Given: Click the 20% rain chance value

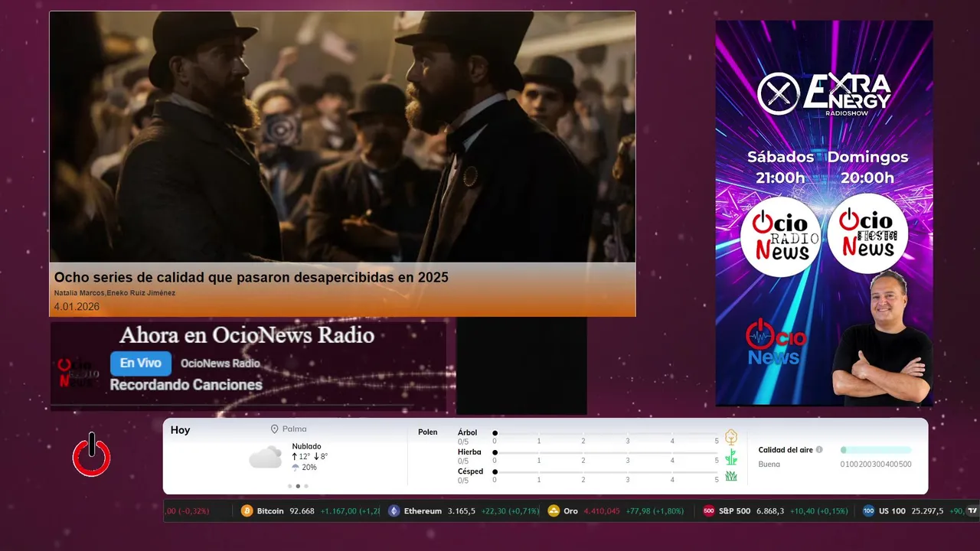Looking at the screenshot, I should pyautogui.click(x=309, y=468).
